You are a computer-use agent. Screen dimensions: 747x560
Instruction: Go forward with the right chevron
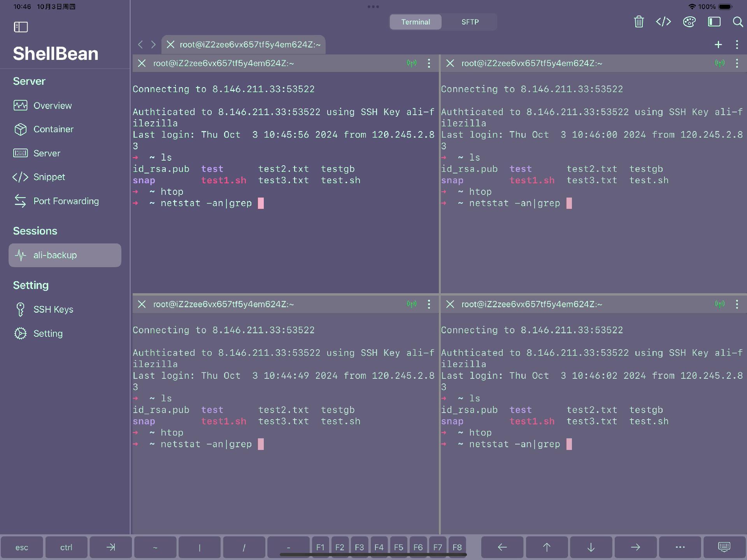coord(153,45)
